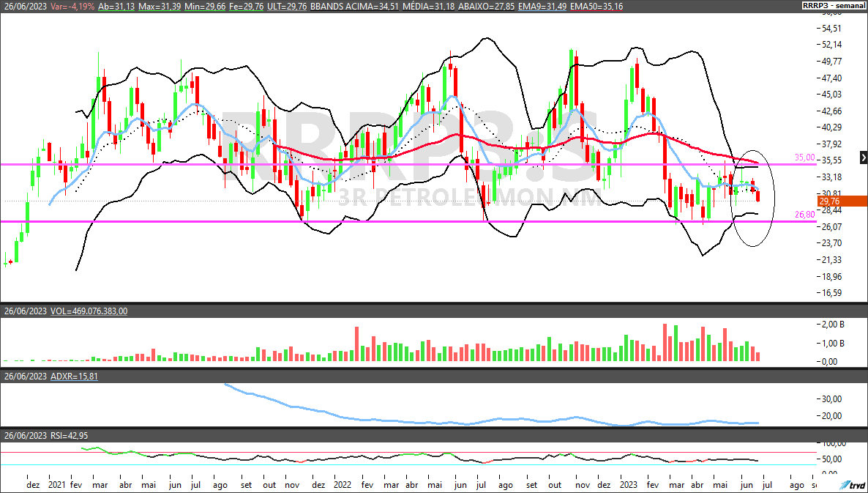Expand the right side panel chevron arrow
The height and width of the screenshot is (493, 868).
863,157
